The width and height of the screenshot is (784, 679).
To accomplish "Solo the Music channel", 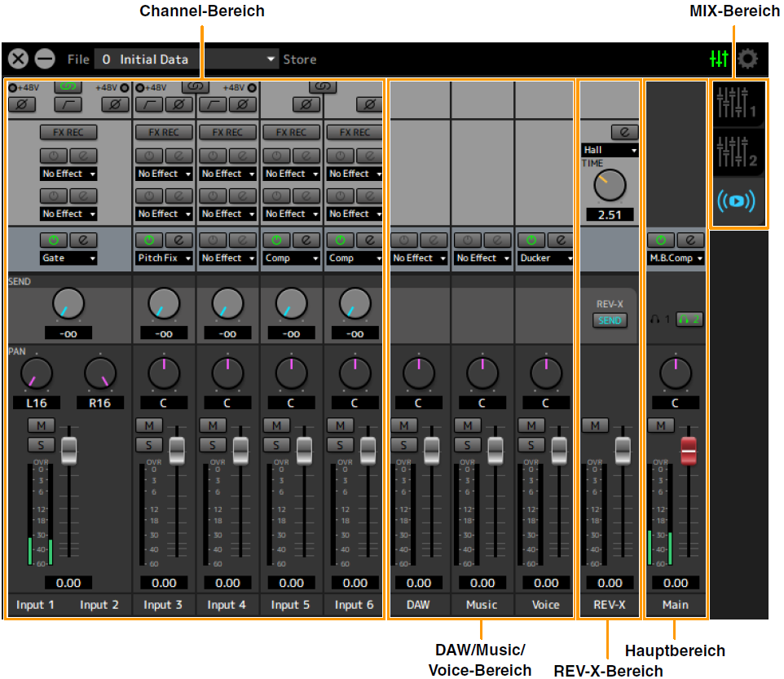I will point(467,445).
